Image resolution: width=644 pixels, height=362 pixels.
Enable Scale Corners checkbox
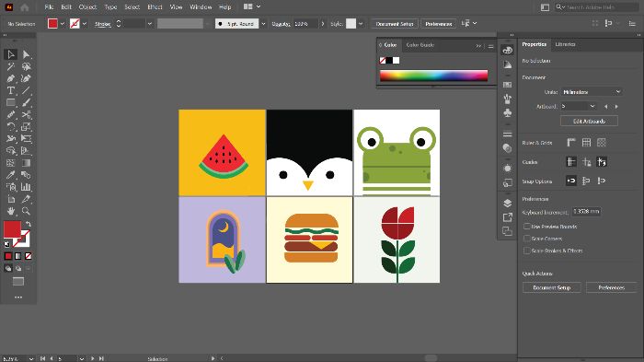tap(526, 239)
